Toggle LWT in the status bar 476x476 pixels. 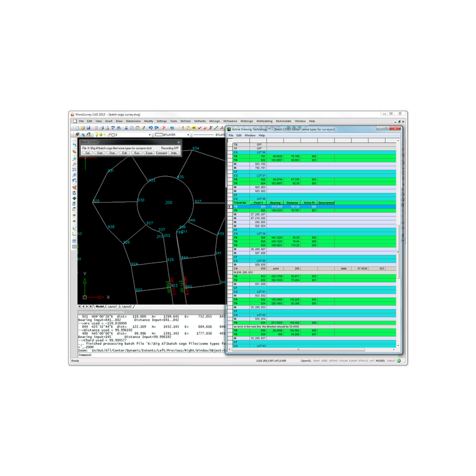click(372, 361)
